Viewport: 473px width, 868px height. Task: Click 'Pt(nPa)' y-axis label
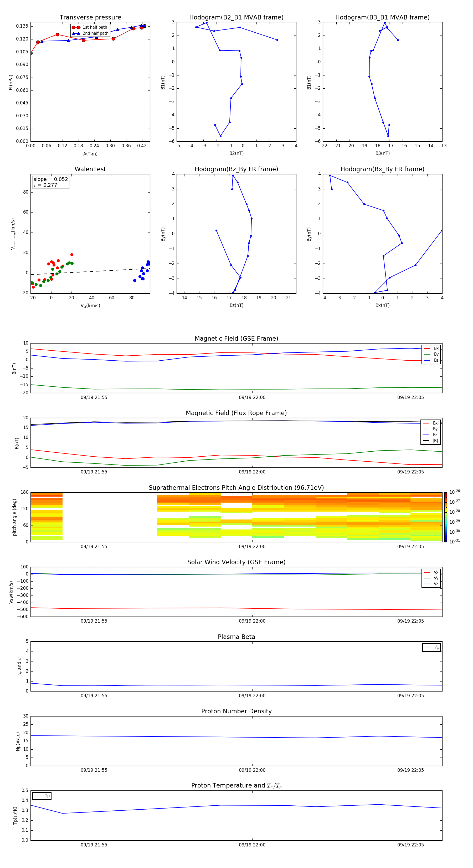click(x=11, y=82)
